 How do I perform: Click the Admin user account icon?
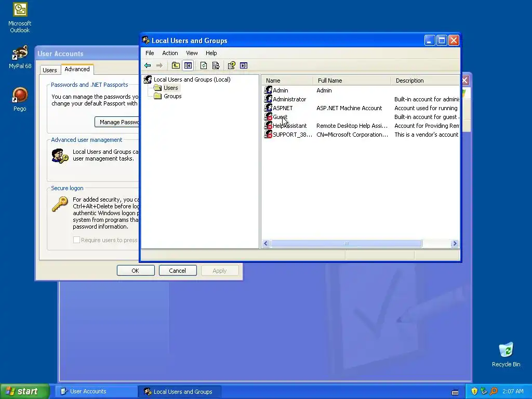pos(268,90)
